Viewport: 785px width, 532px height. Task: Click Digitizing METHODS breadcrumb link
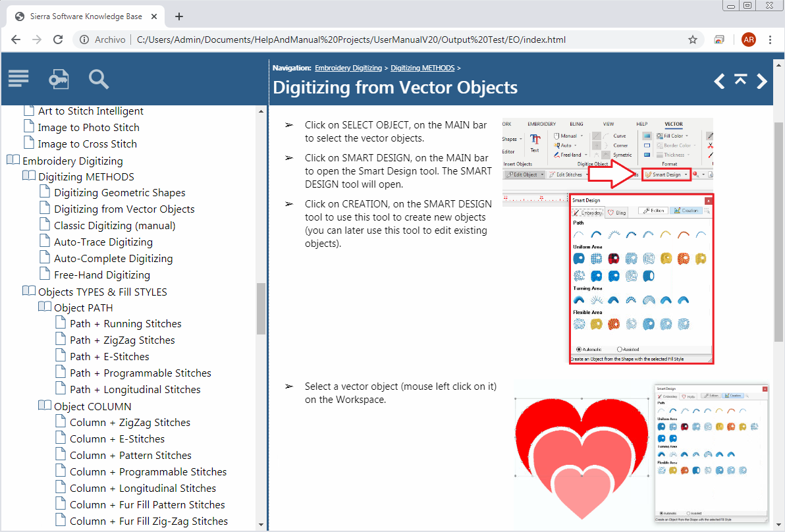pyautogui.click(x=422, y=68)
